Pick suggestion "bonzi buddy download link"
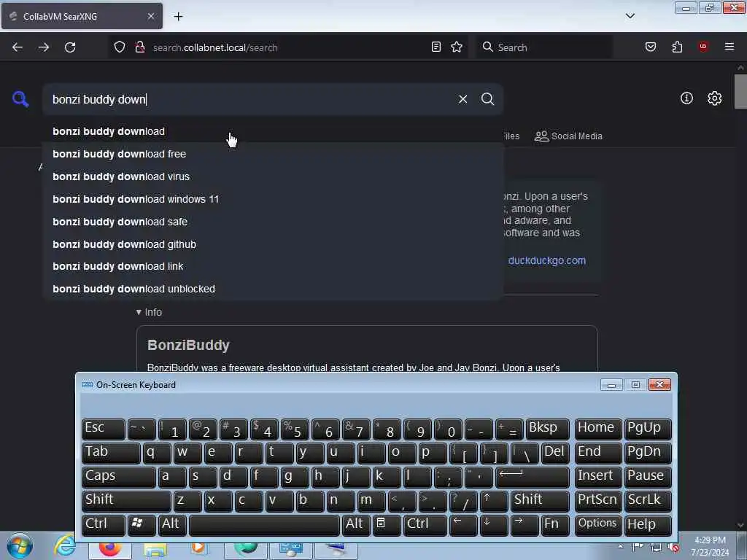The image size is (747, 560). (273, 266)
